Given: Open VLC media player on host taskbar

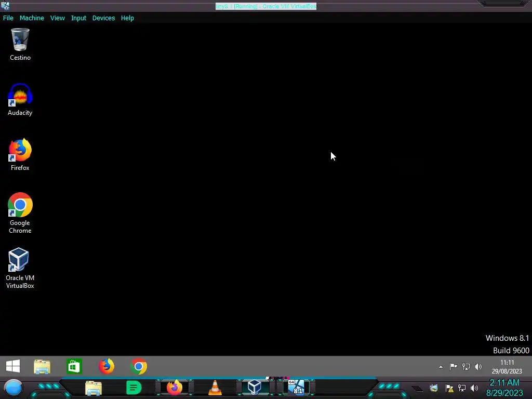Looking at the screenshot, I should click(215, 388).
